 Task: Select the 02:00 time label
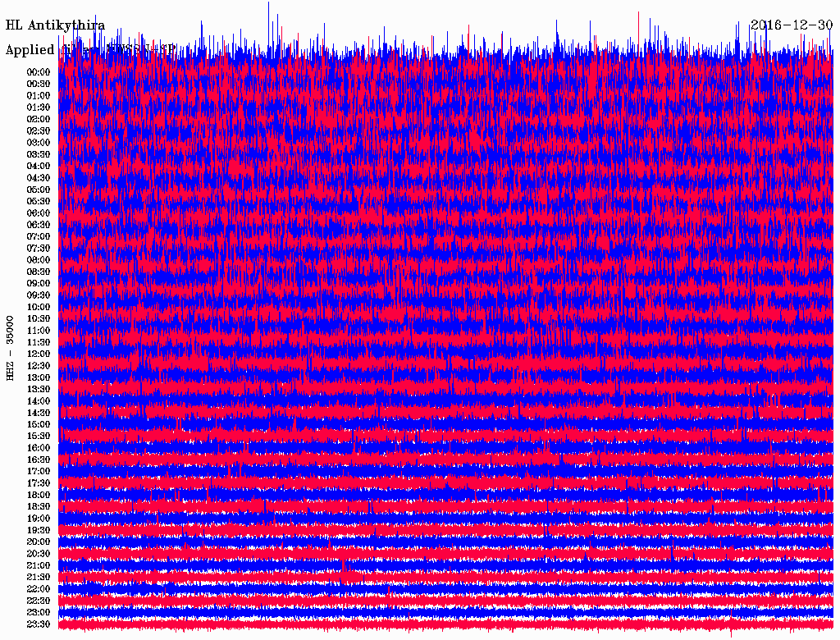coord(38,120)
